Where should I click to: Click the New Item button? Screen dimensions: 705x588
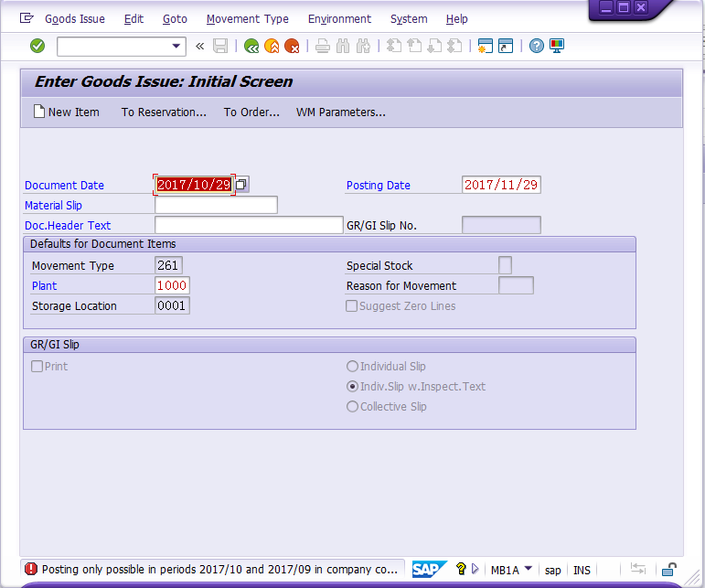(67, 112)
